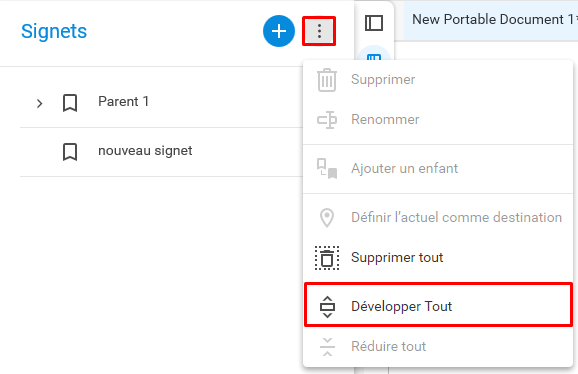Click the collapse icon beside Réduire tout
Screen dimensions: 578x374
click(x=327, y=347)
